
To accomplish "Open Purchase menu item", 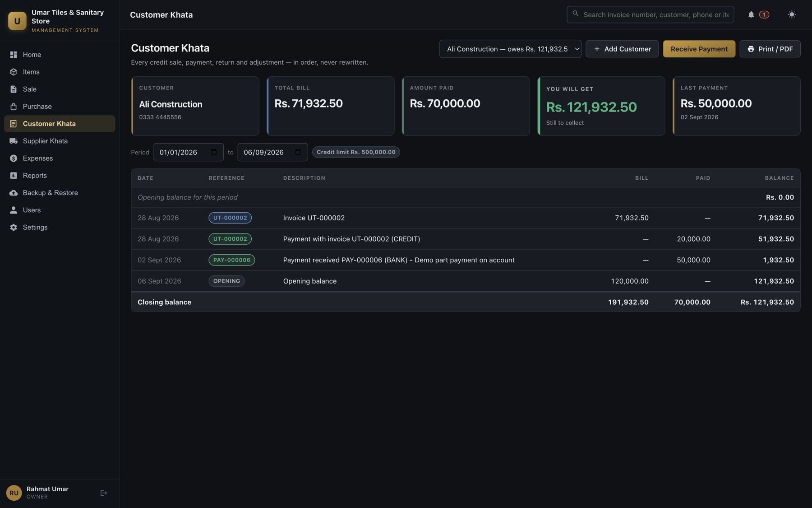I will 60,107.
